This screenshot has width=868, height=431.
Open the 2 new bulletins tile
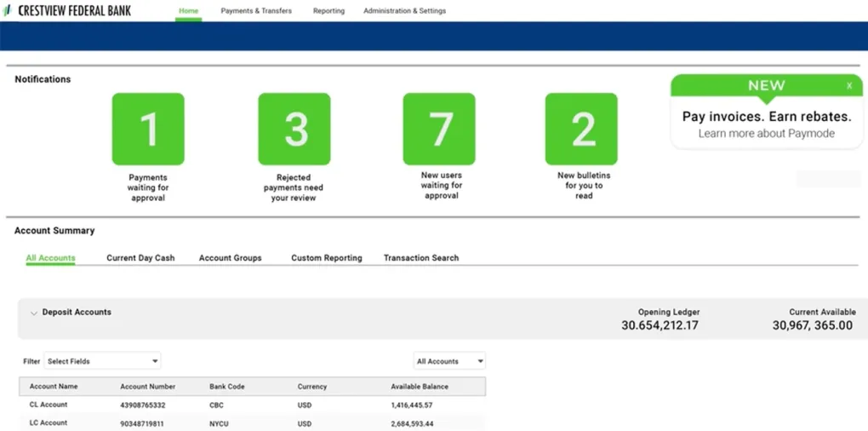tap(581, 129)
